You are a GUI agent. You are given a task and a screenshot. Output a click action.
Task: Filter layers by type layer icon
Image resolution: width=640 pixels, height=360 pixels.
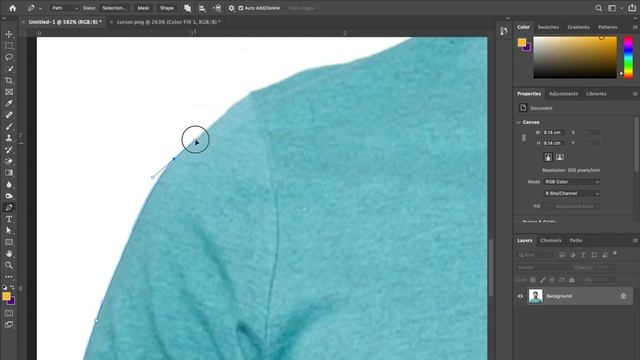tap(583, 255)
